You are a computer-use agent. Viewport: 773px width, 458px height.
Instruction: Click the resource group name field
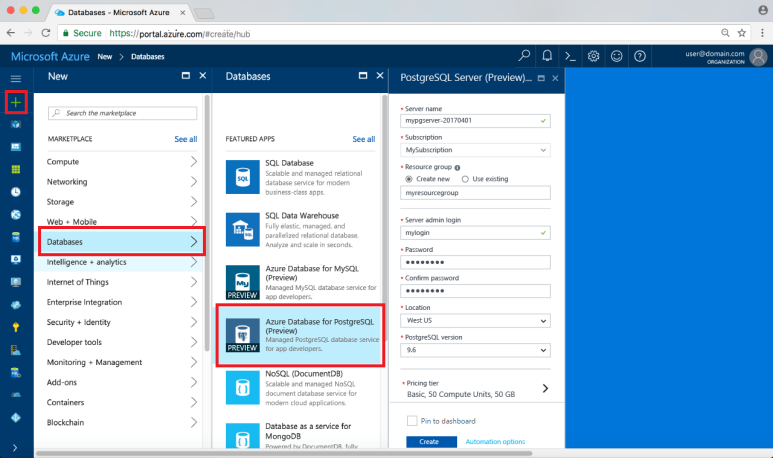[475, 193]
